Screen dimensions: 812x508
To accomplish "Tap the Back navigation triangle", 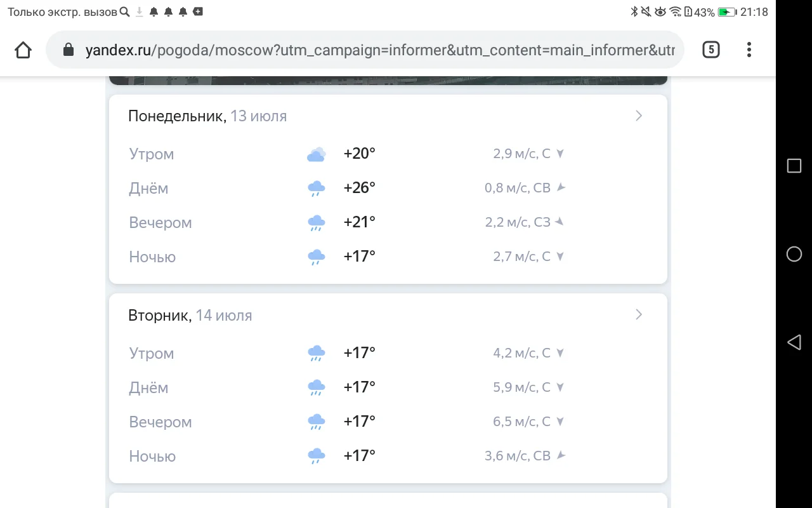I will point(794,342).
